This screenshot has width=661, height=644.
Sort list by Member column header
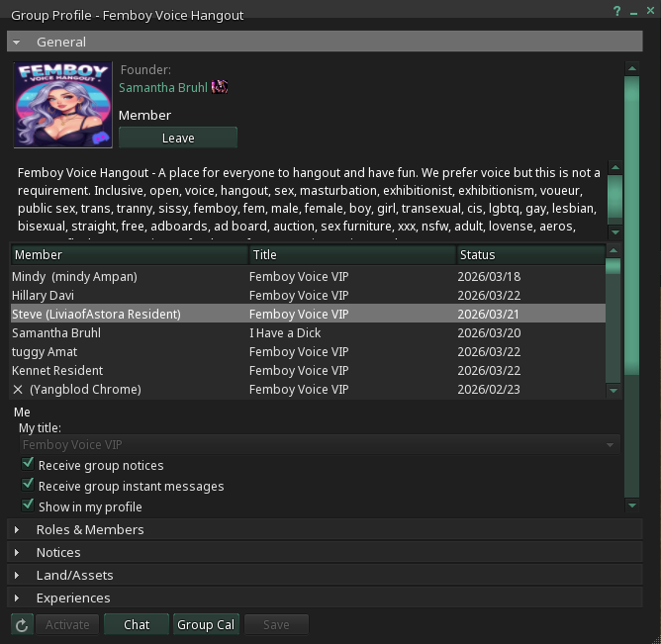130,255
